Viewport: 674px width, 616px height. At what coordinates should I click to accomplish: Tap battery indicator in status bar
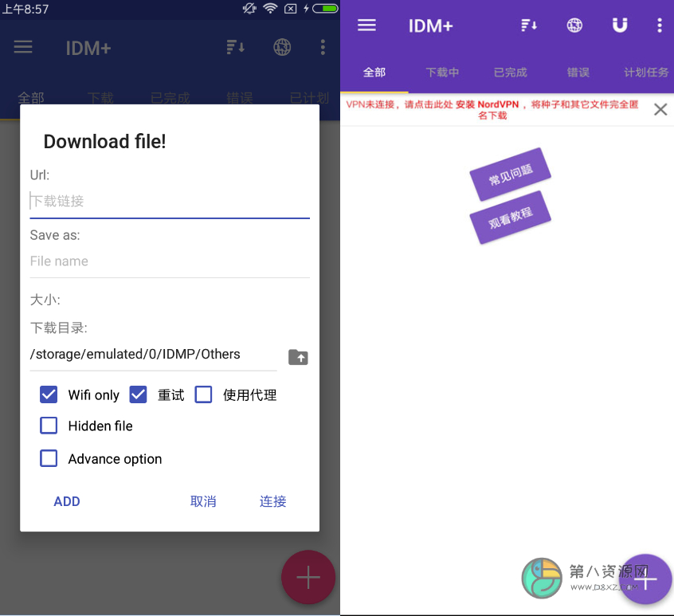point(325,8)
